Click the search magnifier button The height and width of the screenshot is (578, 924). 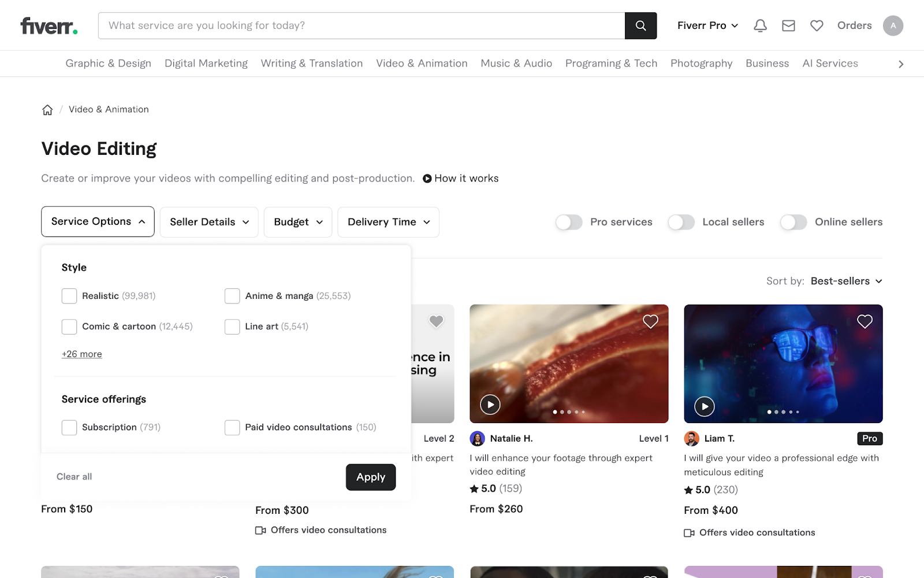point(640,25)
